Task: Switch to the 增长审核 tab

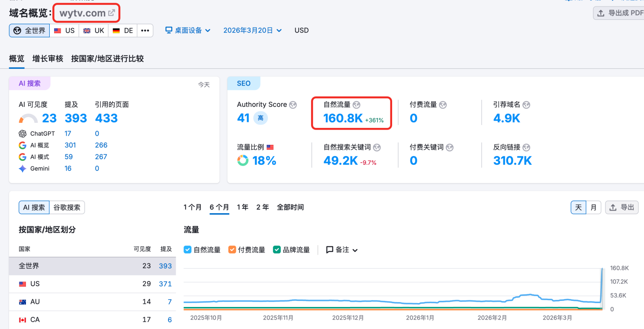Action: coord(48,59)
